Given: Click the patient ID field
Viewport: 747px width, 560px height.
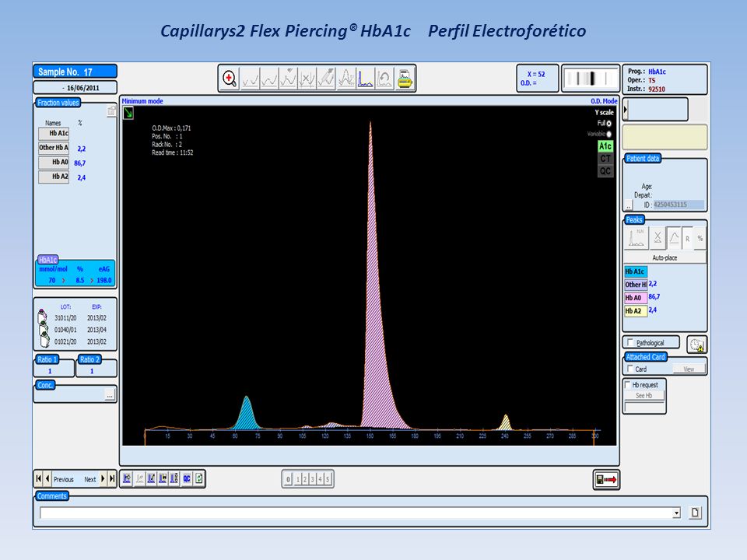Looking at the screenshot, I should (x=679, y=205).
